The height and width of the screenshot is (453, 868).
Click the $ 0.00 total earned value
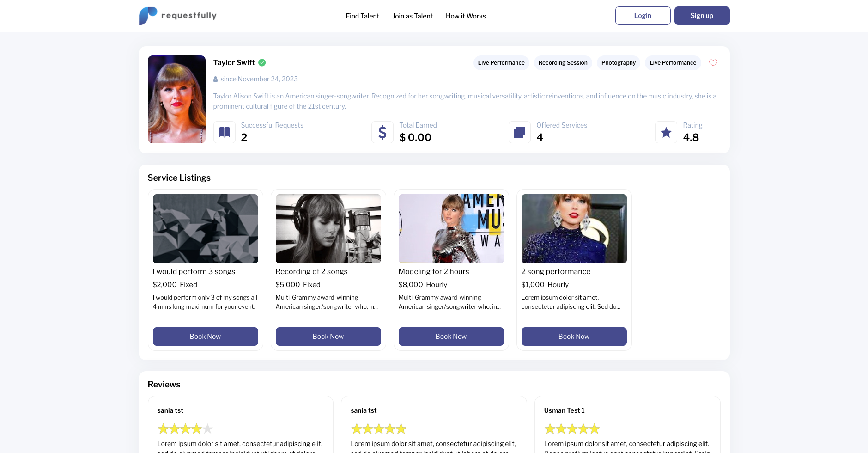(x=415, y=137)
